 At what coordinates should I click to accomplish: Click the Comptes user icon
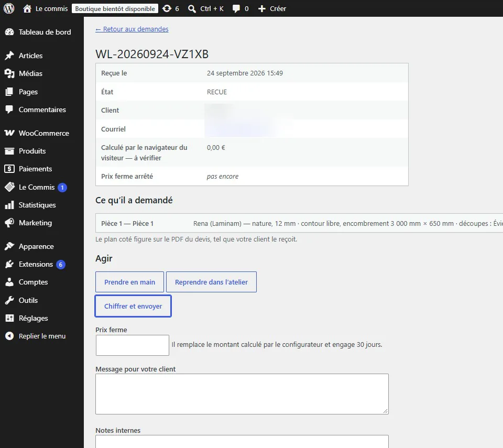coord(9,282)
